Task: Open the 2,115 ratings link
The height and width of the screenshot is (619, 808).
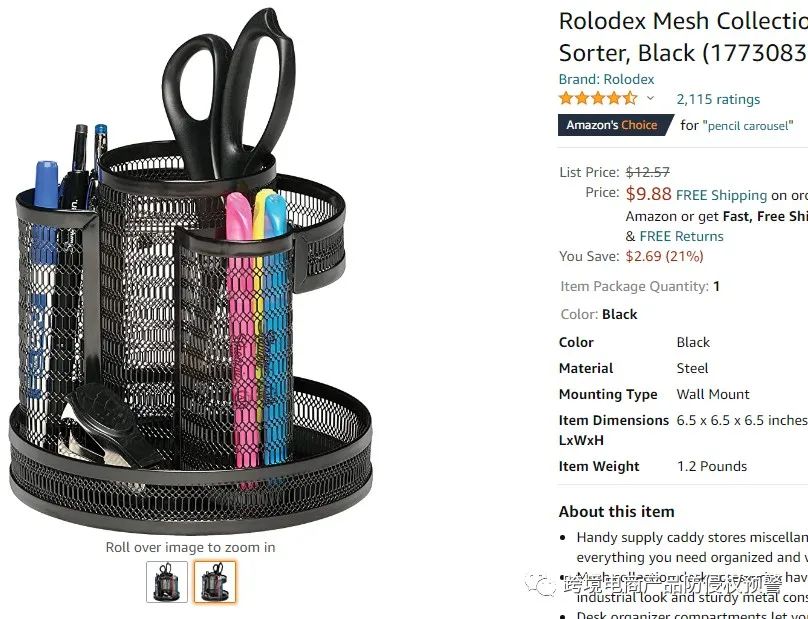Action: [718, 99]
